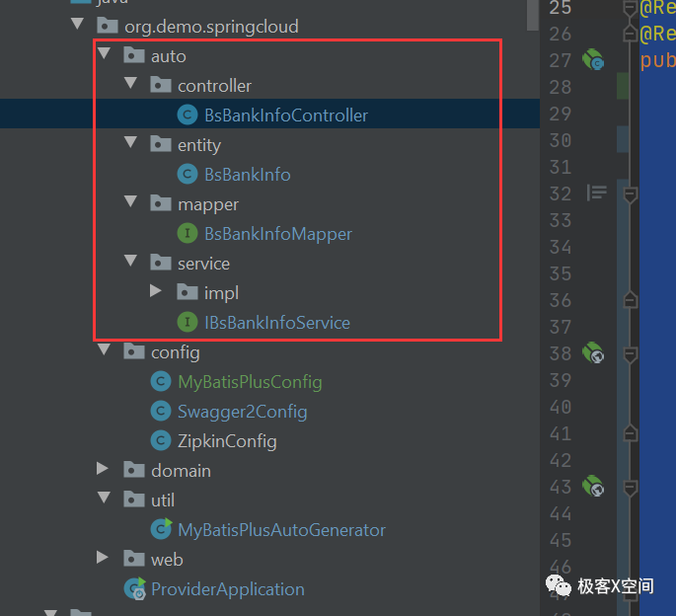Screen dimensions: 676x616
Task: Select MyBatisPlusAutoGenerator in the util folder
Action: point(281,530)
